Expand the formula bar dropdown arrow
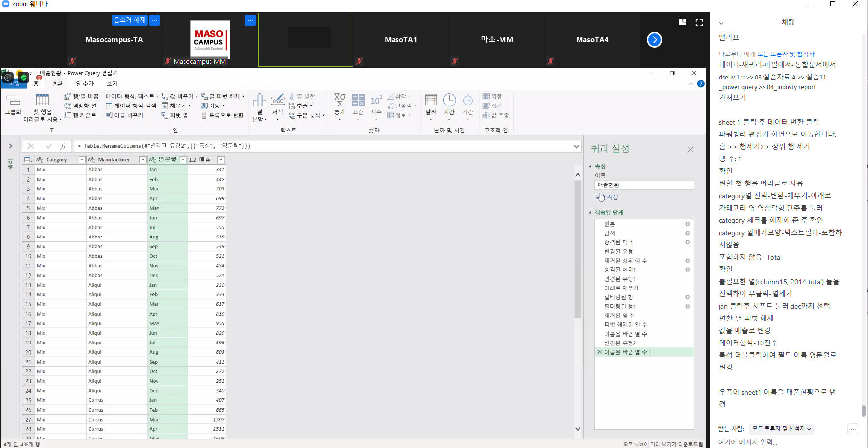 point(576,146)
